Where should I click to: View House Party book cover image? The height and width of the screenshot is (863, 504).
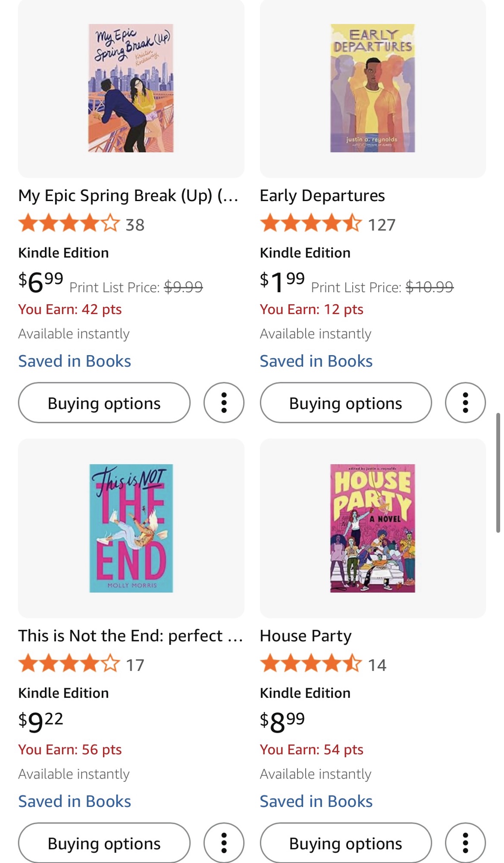pyautogui.click(x=373, y=528)
